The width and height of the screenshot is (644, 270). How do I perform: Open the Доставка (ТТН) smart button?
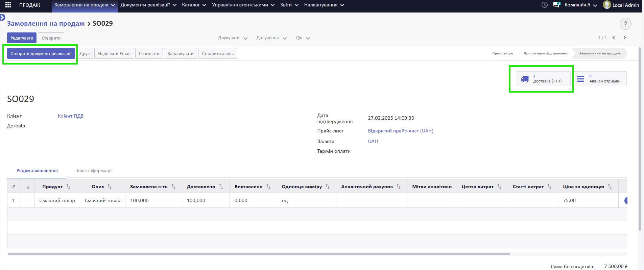(x=543, y=79)
